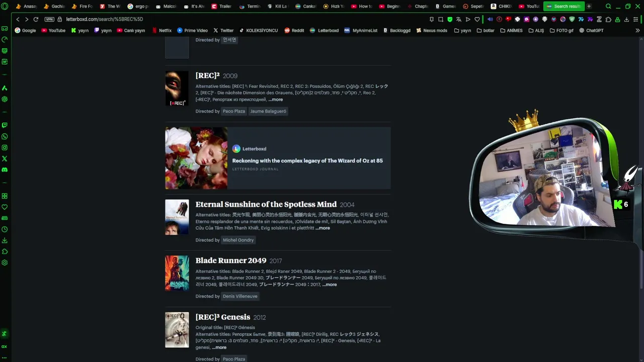The width and height of the screenshot is (644, 362).
Task: Open the [REC]² film title
Action: tap(207, 75)
